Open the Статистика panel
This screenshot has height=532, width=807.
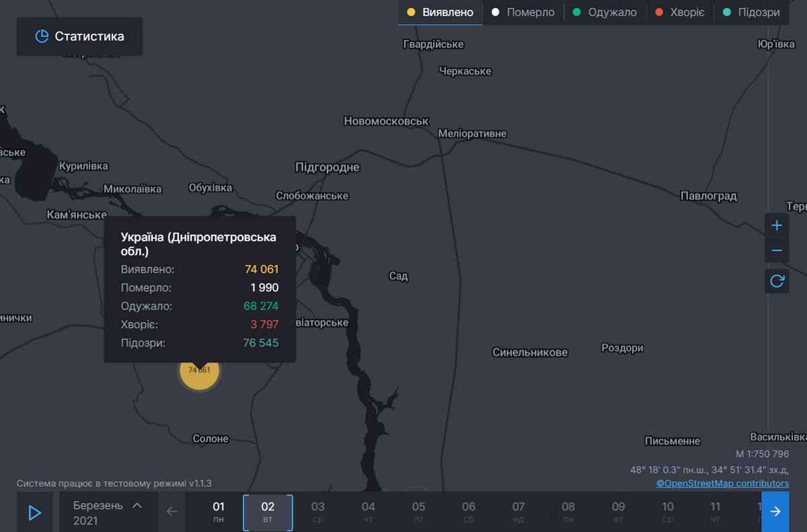[79, 36]
